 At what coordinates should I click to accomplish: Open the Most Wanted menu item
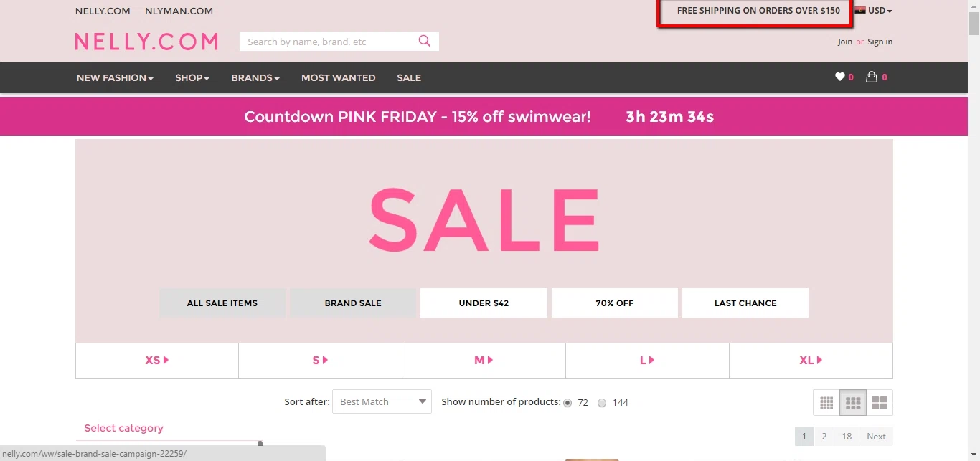(x=338, y=77)
